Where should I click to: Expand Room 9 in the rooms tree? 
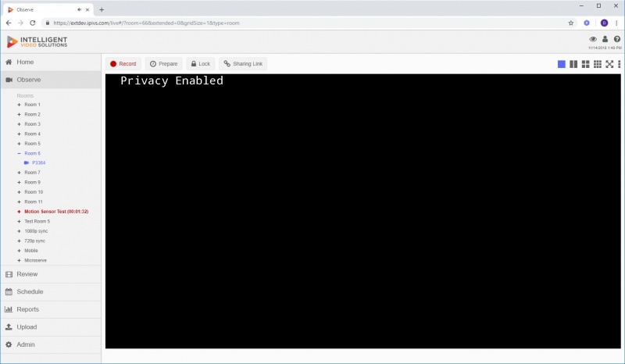(x=19, y=182)
